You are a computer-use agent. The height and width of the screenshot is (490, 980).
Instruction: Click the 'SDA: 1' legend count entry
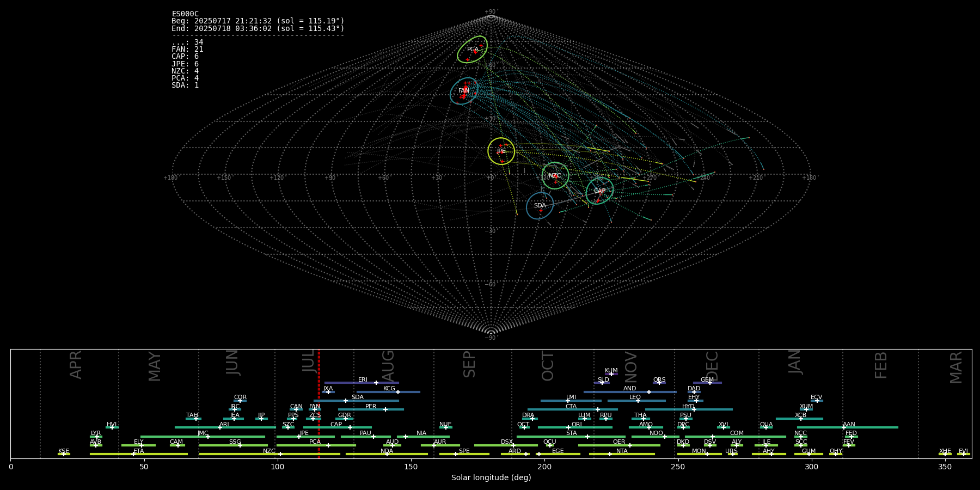185,85
